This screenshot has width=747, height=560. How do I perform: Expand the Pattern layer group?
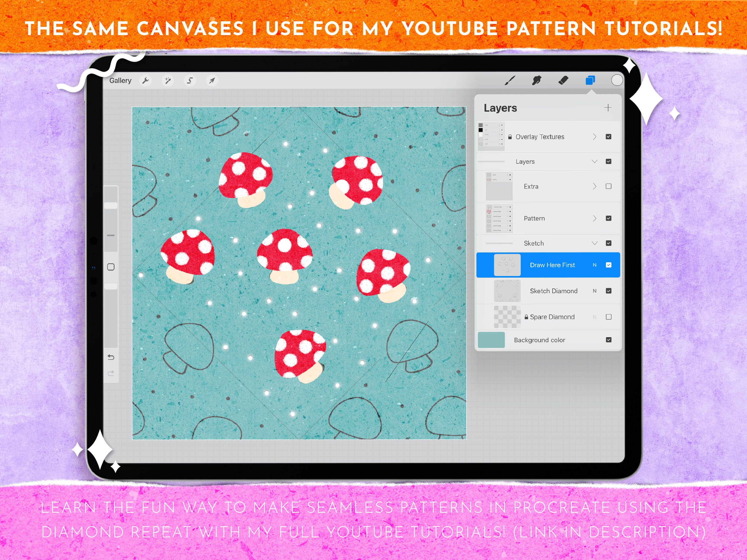595,218
